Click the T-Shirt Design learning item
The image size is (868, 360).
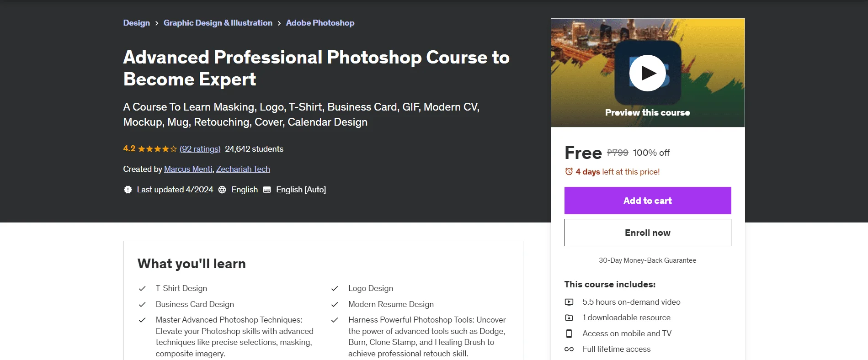(181, 288)
